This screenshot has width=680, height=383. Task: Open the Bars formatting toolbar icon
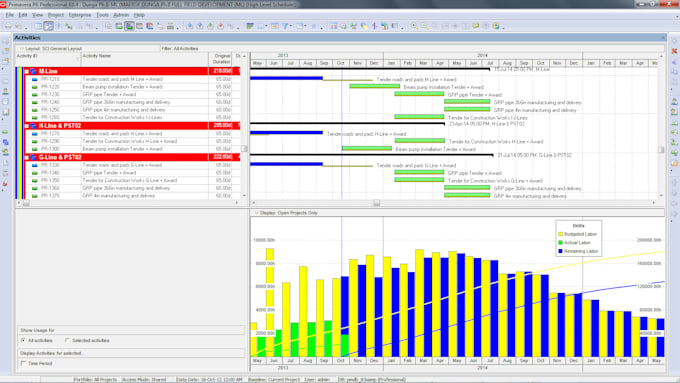click(x=250, y=26)
